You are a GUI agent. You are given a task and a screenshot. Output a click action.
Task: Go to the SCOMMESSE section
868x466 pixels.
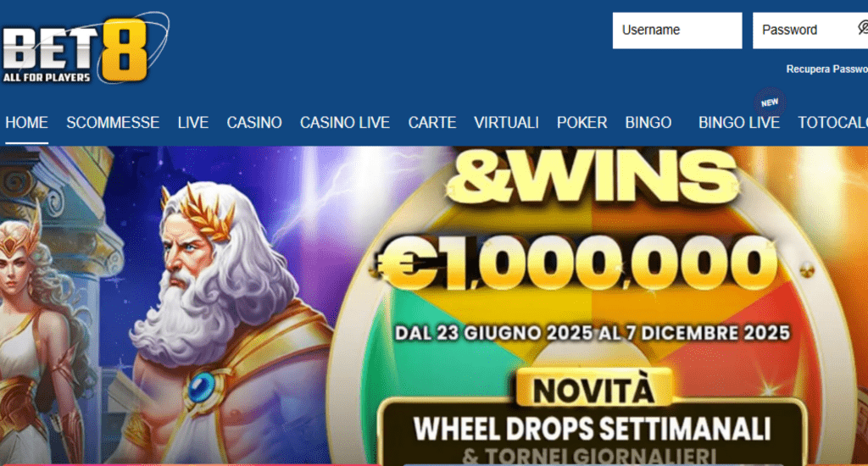coord(113,122)
